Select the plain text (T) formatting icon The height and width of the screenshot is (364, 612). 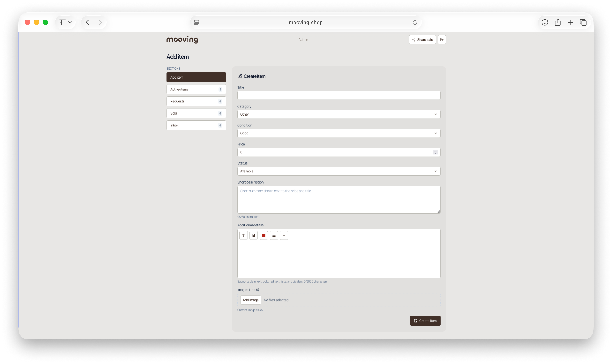click(x=243, y=235)
